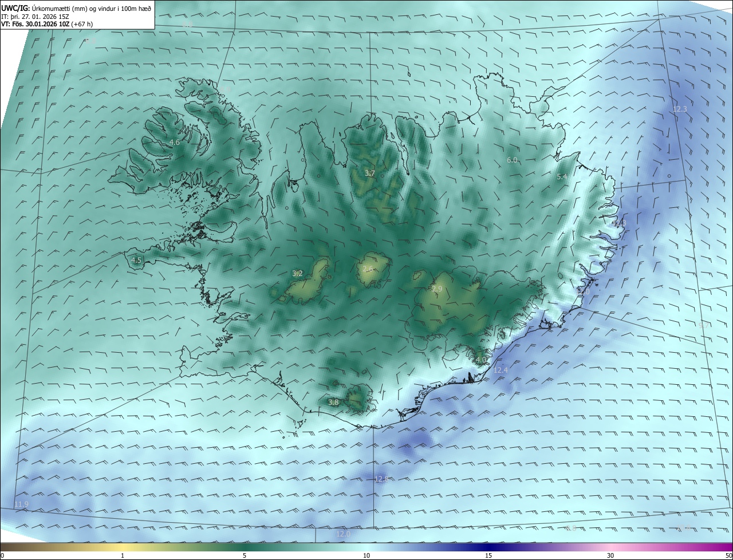Click the 12.0 value at the bottom centre

[x=342, y=534]
